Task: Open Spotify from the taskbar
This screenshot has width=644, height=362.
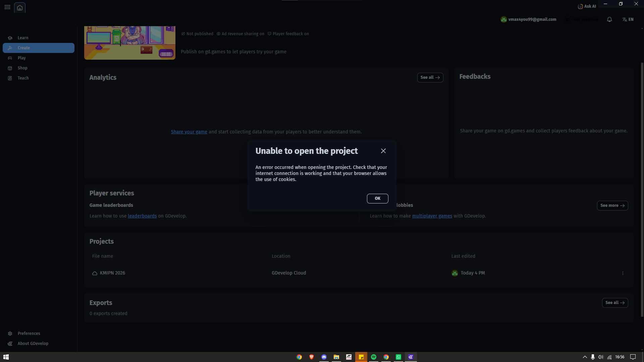Action: tap(374, 357)
